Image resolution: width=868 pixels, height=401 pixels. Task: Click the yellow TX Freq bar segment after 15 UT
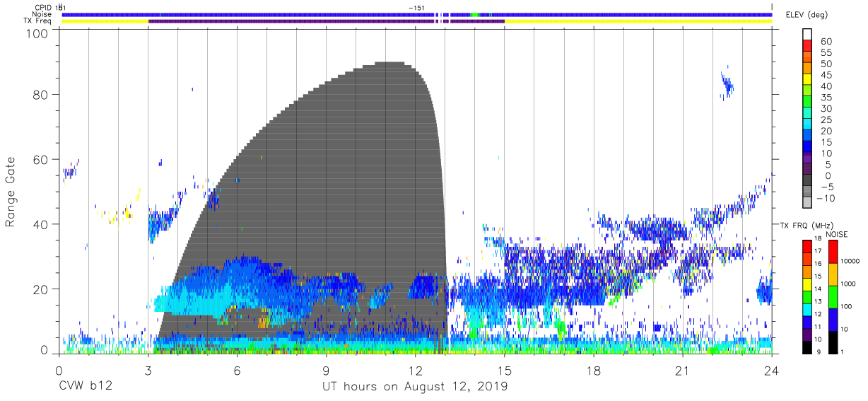638,21
